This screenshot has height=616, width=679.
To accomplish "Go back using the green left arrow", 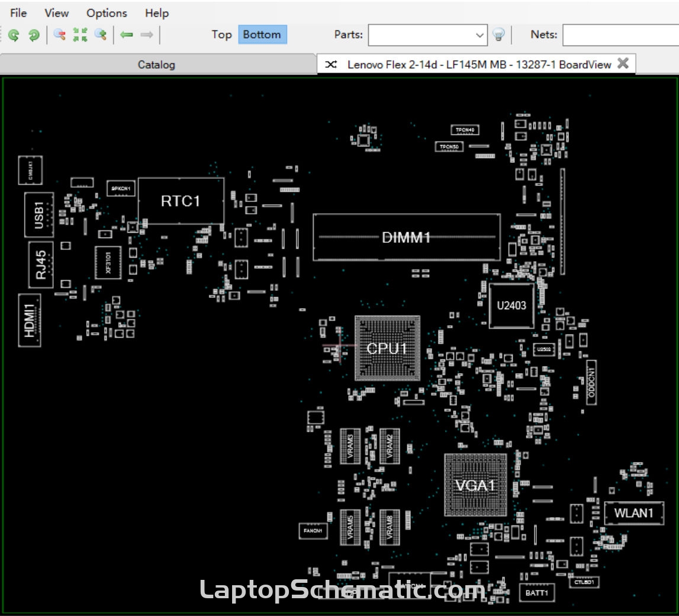I will pyautogui.click(x=127, y=35).
